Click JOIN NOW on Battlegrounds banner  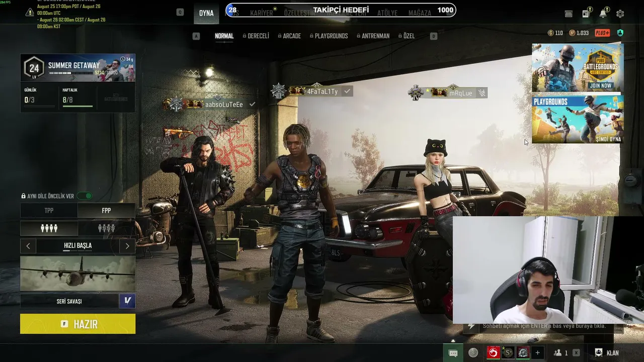(x=600, y=85)
